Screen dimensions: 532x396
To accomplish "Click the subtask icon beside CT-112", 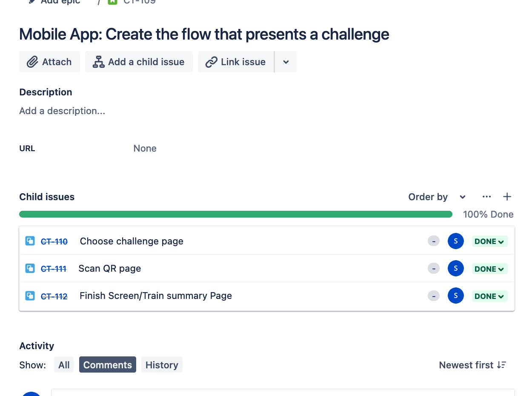I will tap(30, 296).
